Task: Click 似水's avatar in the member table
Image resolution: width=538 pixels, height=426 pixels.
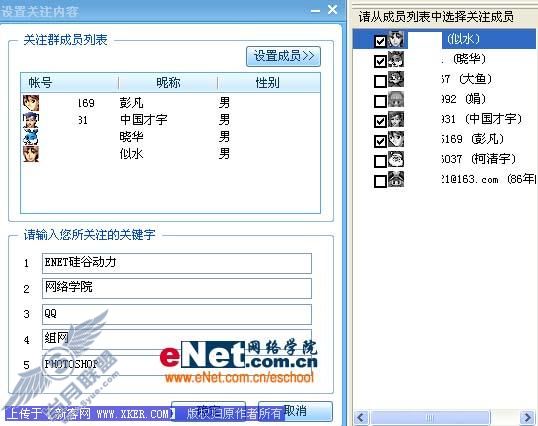Action: pyautogui.click(x=31, y=154)
